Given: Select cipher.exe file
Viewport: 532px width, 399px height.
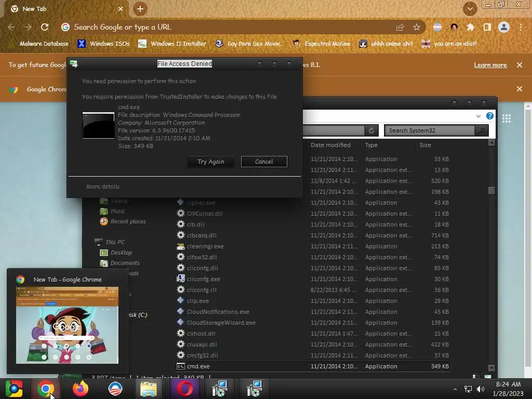Looking at the screenshot, I should (x=201, y=203).
